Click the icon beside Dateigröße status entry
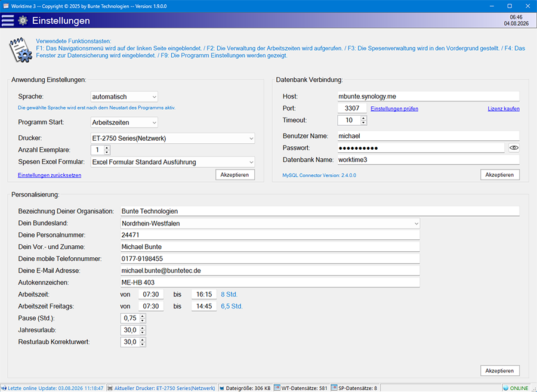Viewport: 537px width, 392px height. coord(222,388)
